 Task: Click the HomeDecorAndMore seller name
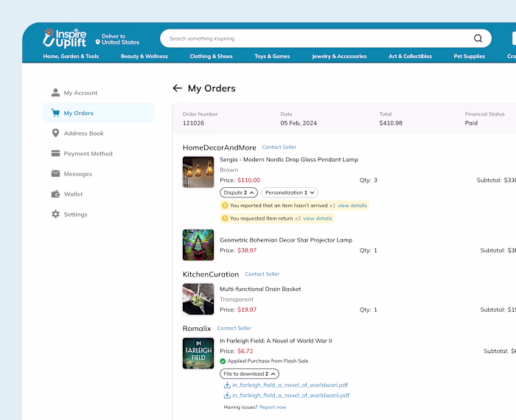pyautogui.click(x=219, y=147)
